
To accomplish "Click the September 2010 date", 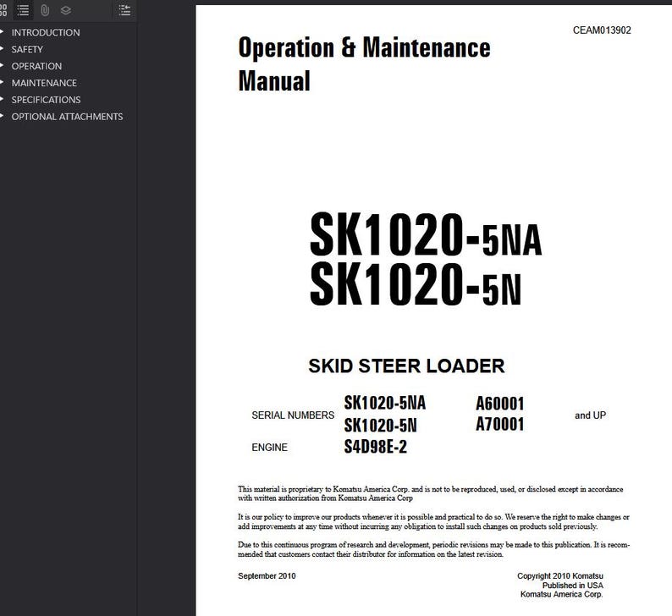I will 267,575.
